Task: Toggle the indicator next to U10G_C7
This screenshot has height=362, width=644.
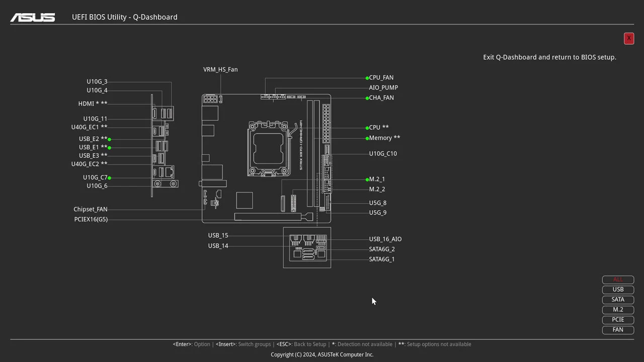Action: point(109,177)
